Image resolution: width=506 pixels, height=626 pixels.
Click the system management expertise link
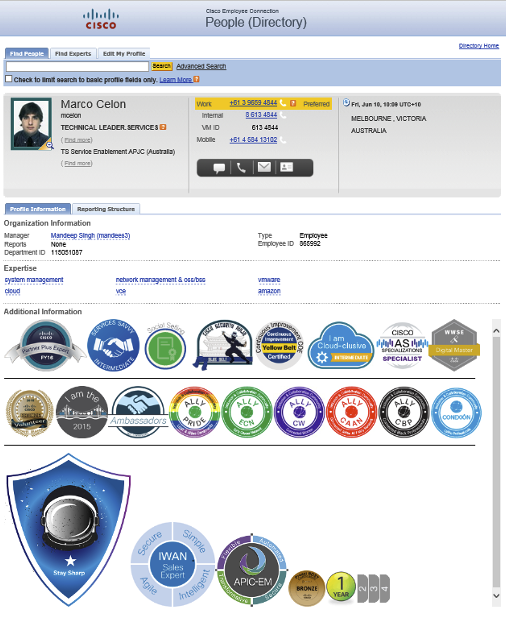coord(34,280)
